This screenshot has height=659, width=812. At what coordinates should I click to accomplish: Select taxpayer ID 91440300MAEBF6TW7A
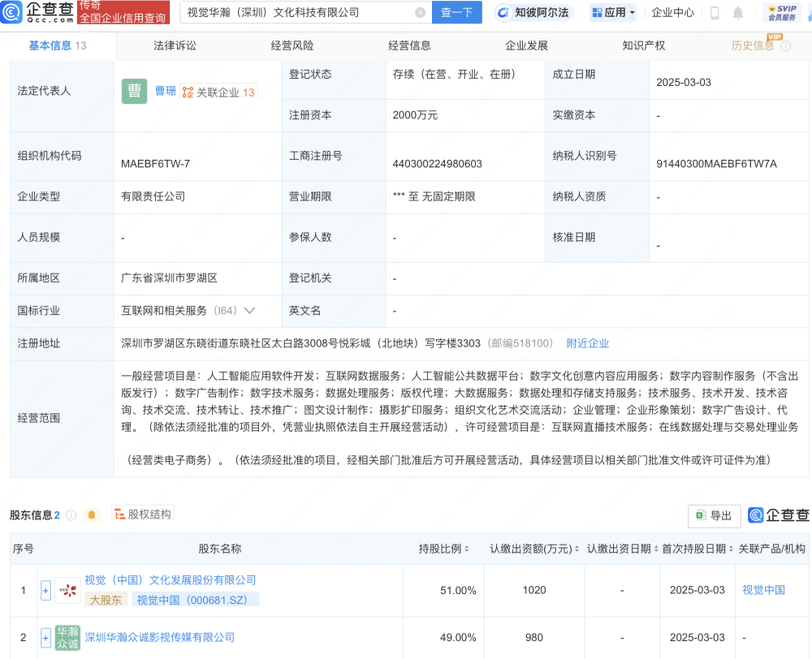pos(717,164)
